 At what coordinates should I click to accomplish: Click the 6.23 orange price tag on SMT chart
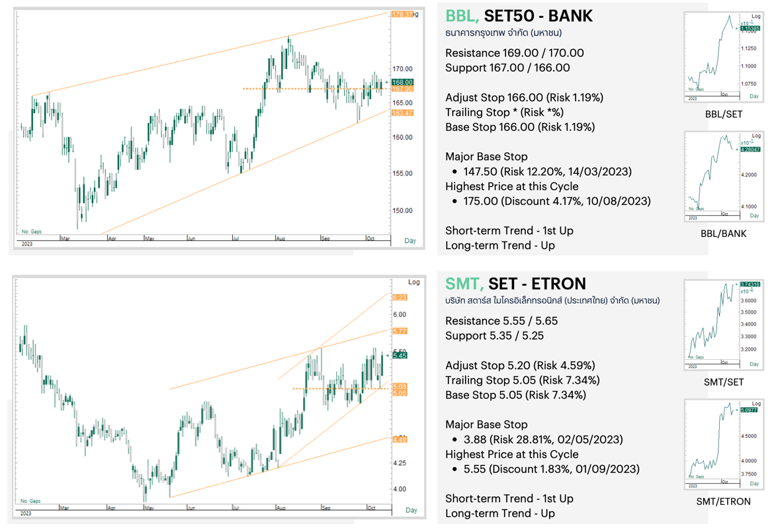pyautogui.click(x=400, y=297)
